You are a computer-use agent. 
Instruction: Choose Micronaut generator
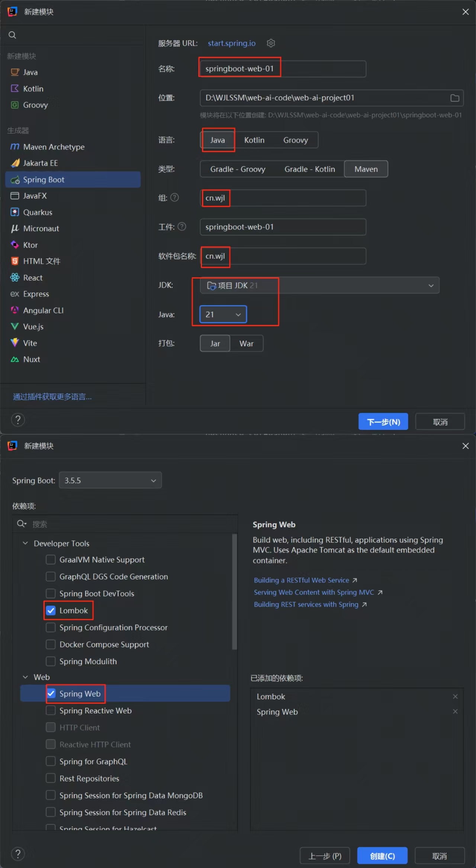tap(74, 229)
